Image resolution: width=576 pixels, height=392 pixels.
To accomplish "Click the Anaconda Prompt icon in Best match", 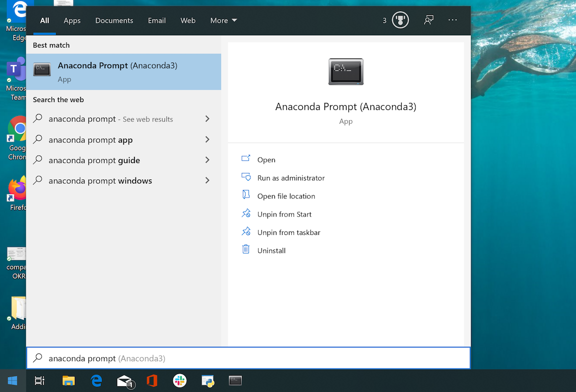I will 42,69.
